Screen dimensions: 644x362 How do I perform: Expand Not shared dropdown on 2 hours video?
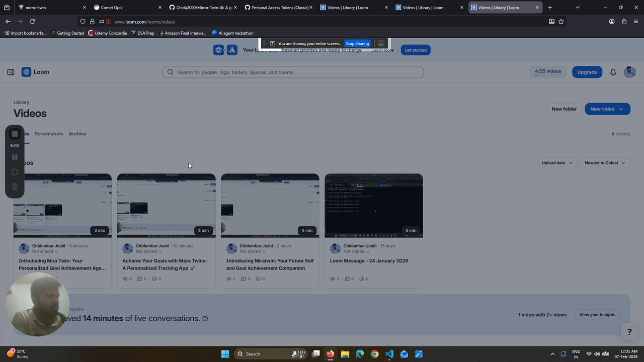[253, 251]
